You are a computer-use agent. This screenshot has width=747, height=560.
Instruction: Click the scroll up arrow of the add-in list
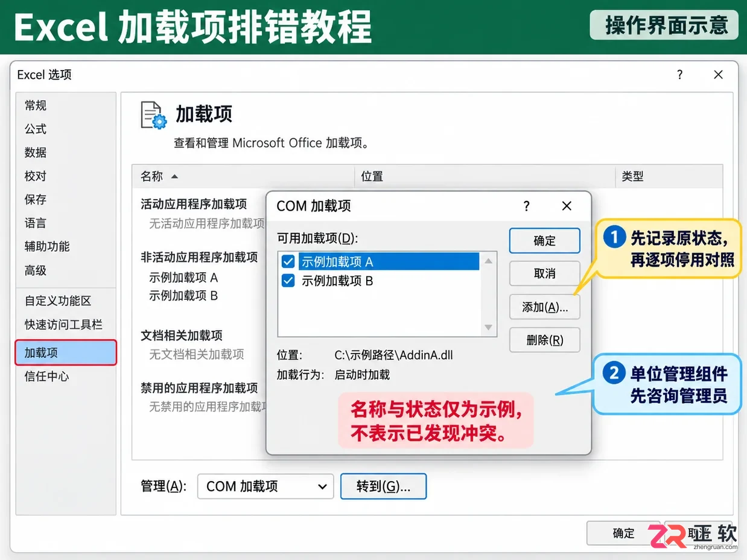(489, 261)
